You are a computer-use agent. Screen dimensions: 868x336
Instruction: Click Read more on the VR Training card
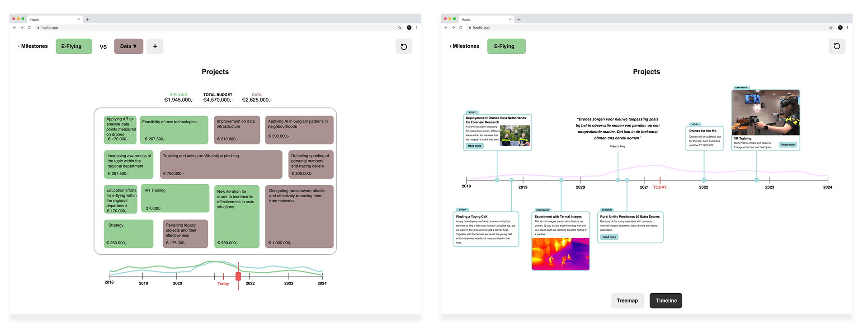pyautogui.click(x=788, y=145)
